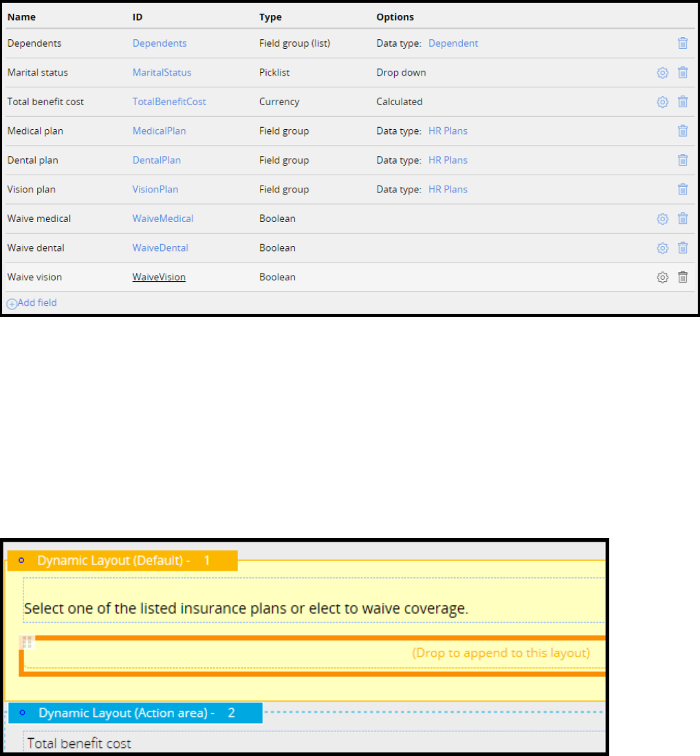Viewport: 700px width, 756px height.
Task: Click the Dental plan name cell
Action: tap(33, 160)
